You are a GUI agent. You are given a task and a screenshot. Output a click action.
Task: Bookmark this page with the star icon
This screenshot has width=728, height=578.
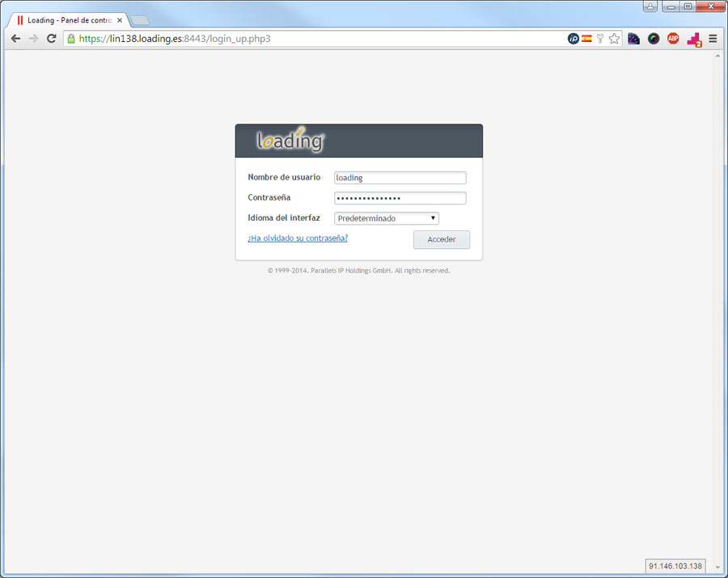tap(614, 39)
